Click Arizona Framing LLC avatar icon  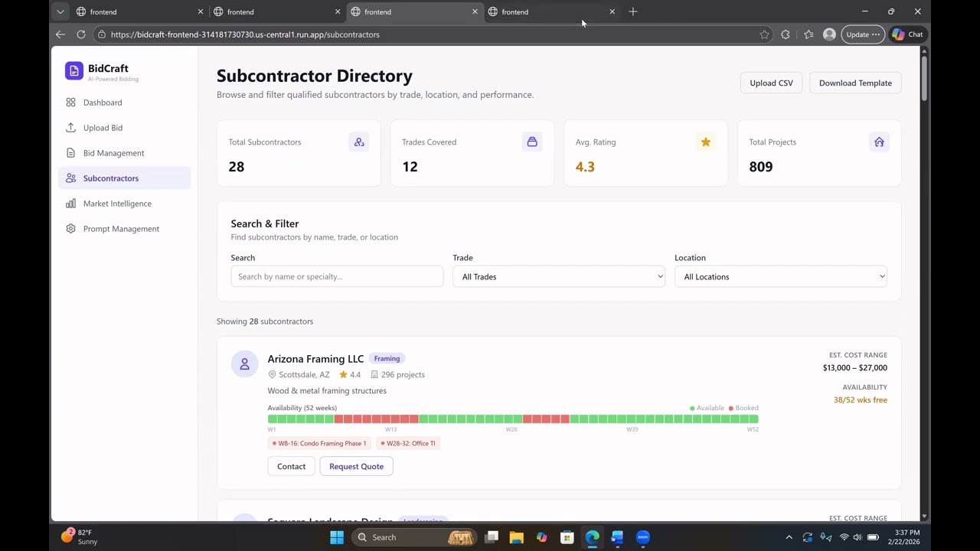245,364
